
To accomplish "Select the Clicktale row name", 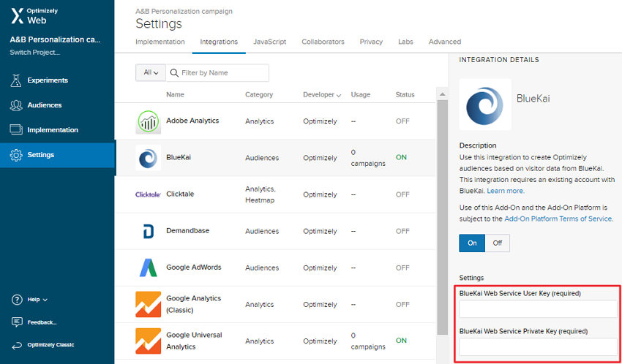I will (180, 194).
